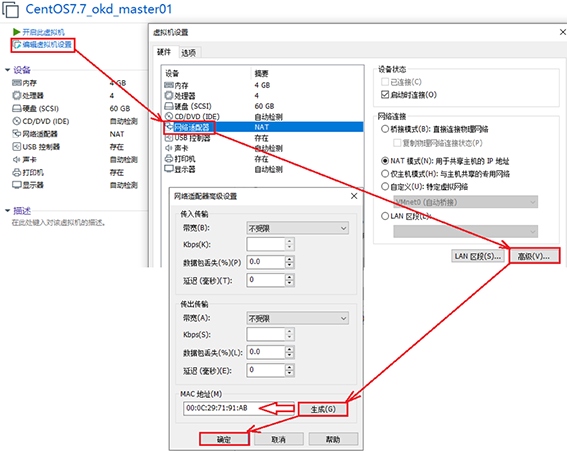
Task: Choose the host-only mode radio button
Action: point(385,174)
